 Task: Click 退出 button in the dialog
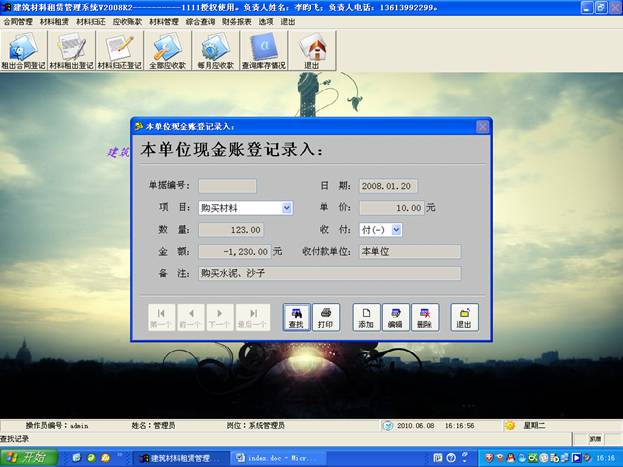(x=464, y=317)
